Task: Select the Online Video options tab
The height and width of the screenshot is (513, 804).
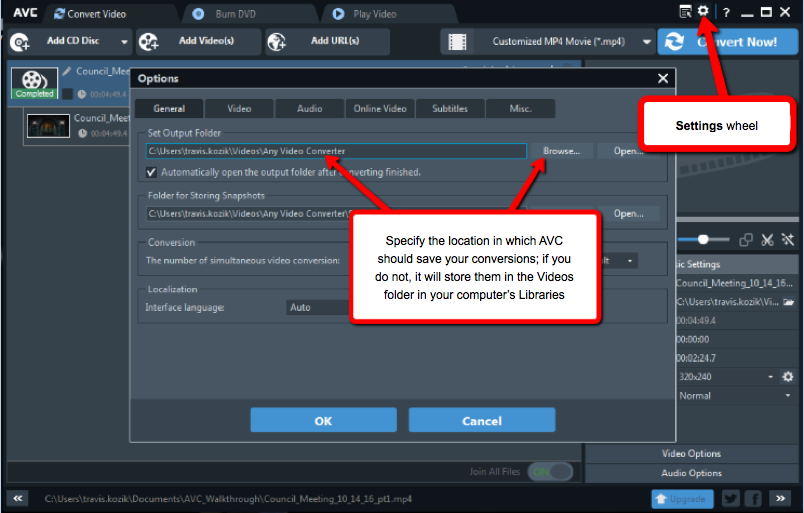Action: coord(380,109)
